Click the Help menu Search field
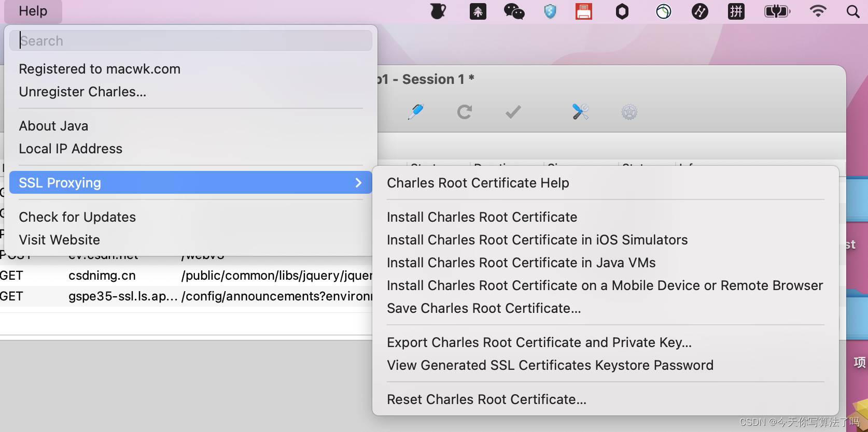Image resolution: width=868 pixels, height=432 pixels. point(191,40)
